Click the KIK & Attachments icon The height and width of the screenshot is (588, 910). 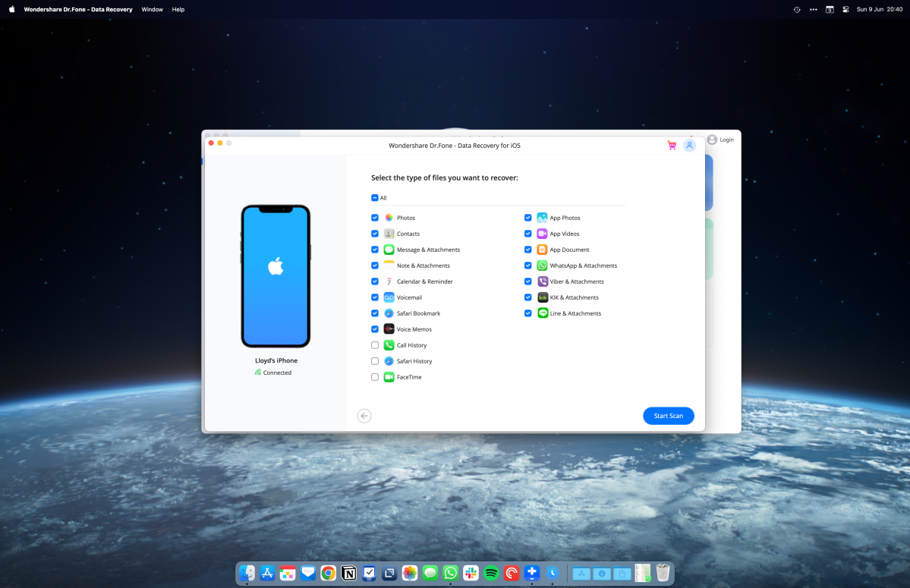click(541, 297)
